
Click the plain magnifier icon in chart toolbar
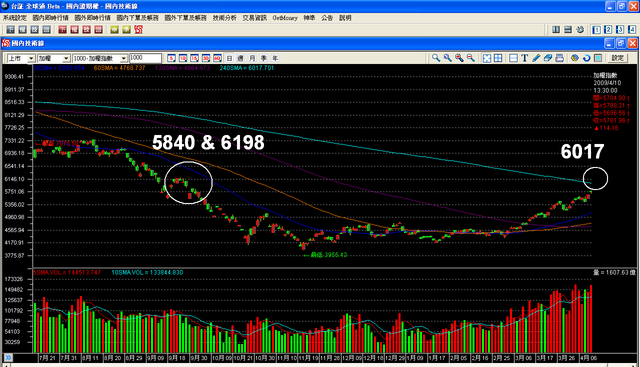[436, 58]
